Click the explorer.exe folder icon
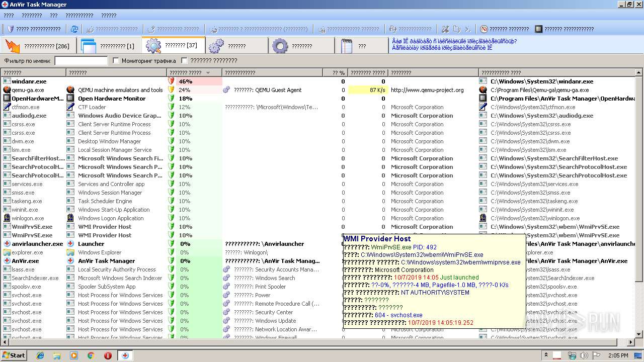 pyautogui.click(x=7, y=252)
